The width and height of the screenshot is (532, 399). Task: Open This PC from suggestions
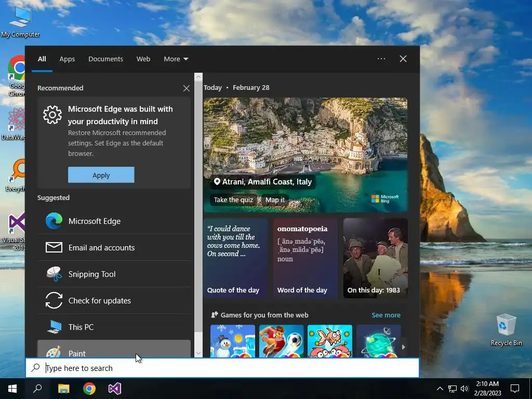point(114,327)
